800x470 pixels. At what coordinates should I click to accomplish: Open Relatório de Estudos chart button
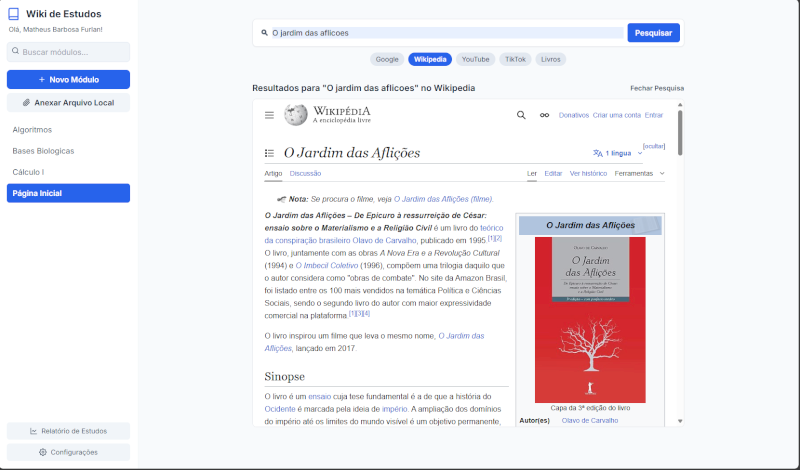pos(68,431)
